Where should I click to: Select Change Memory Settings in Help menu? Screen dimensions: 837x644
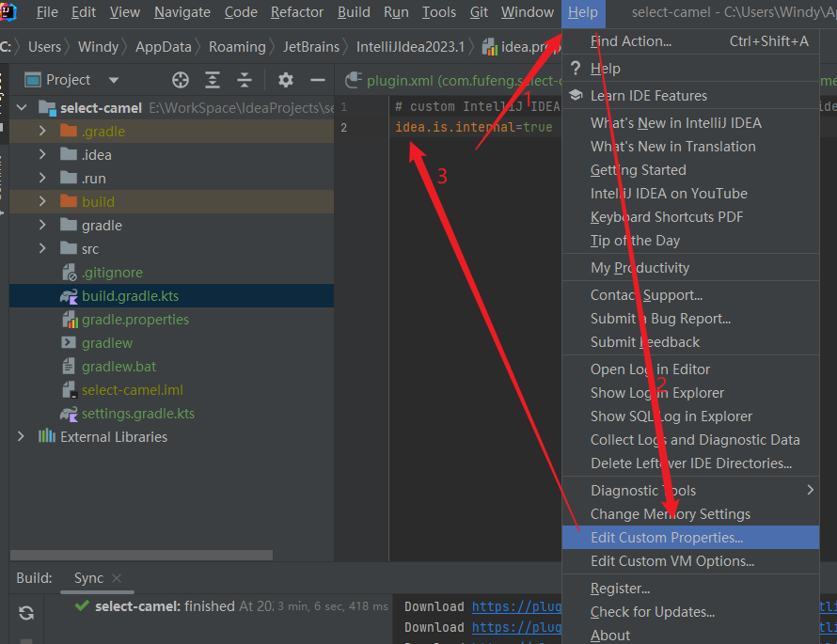click(690, 514)
